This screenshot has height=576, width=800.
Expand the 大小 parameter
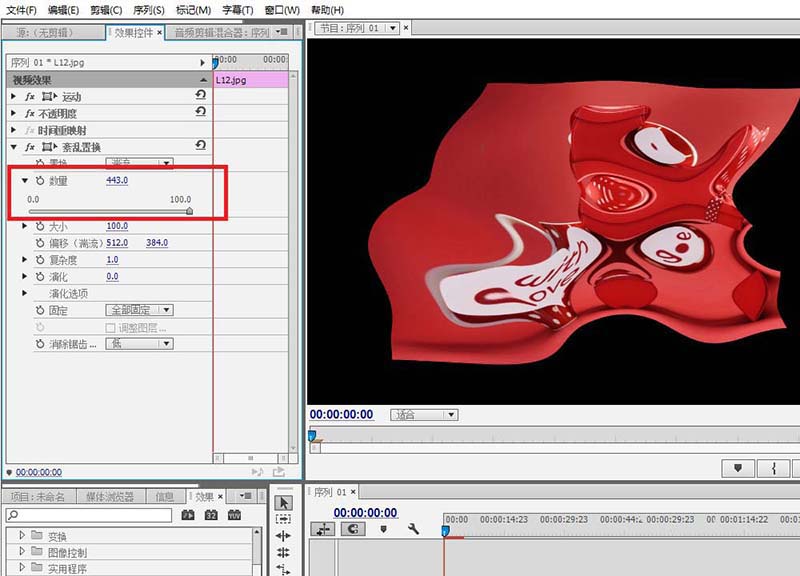pos(24,226)
